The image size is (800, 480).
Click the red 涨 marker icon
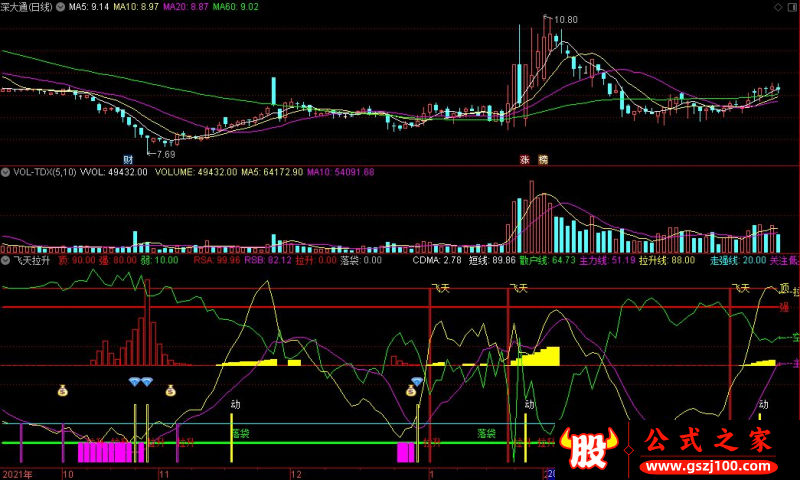tap(524, 160)
